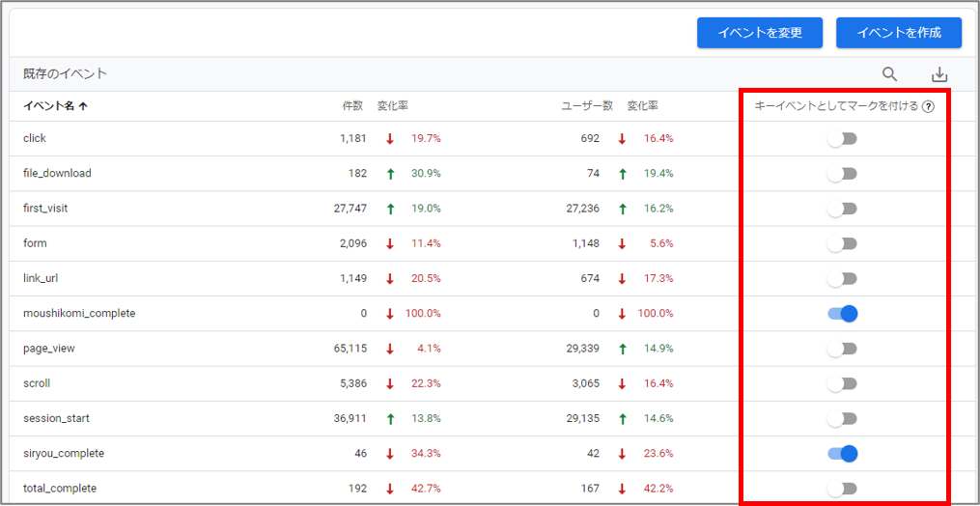Image resolution: width=980 pixels, height=506 pixels.
Task: Mark page_view as key event
Action: pyautogui.click(x=842, y=349)
